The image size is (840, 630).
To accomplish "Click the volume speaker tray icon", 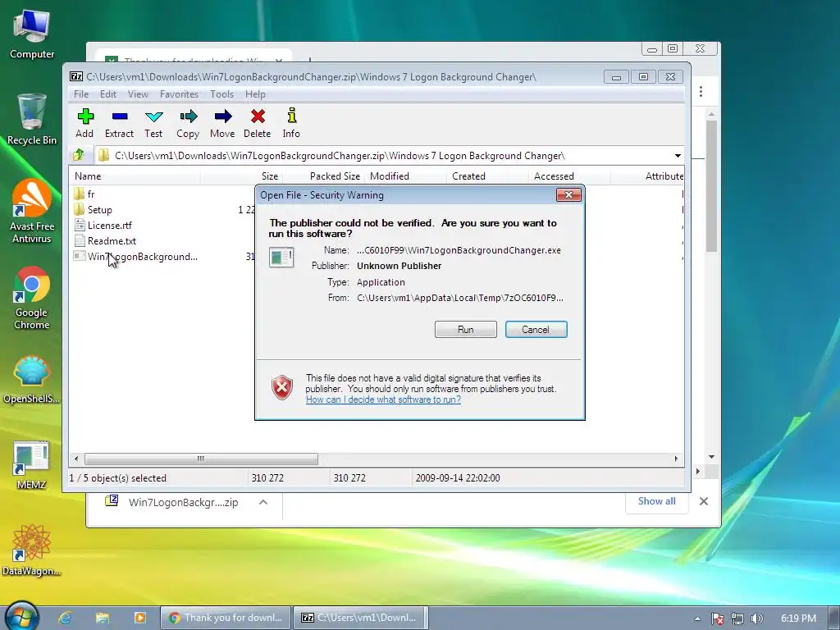I will coord(756,619).
